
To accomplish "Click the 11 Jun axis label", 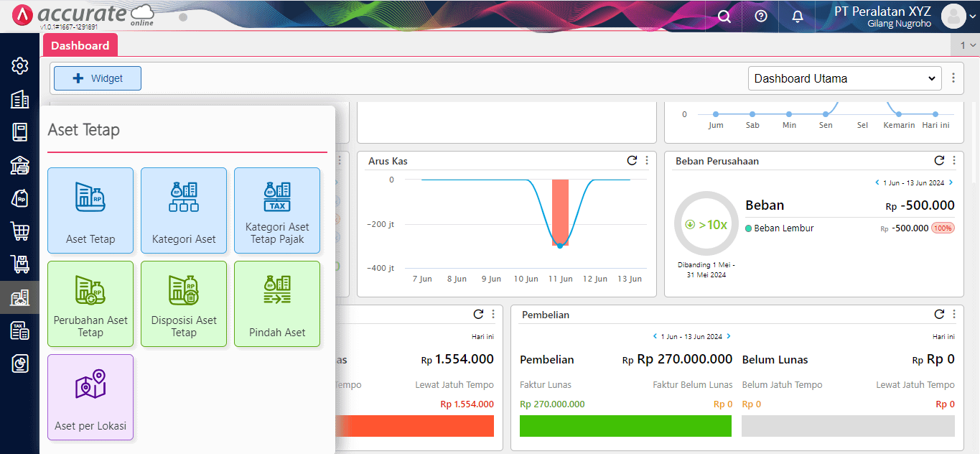I will (561, 279).
